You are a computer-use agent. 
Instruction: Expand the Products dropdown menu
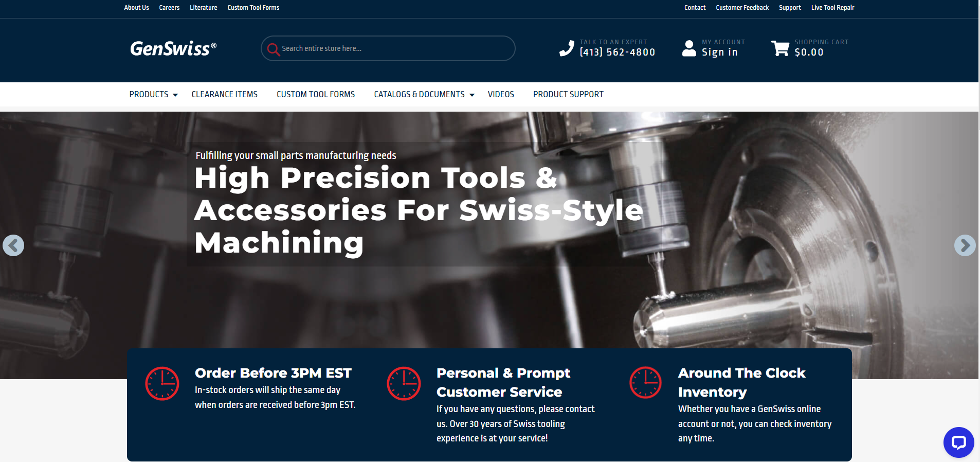coord(153,94)
